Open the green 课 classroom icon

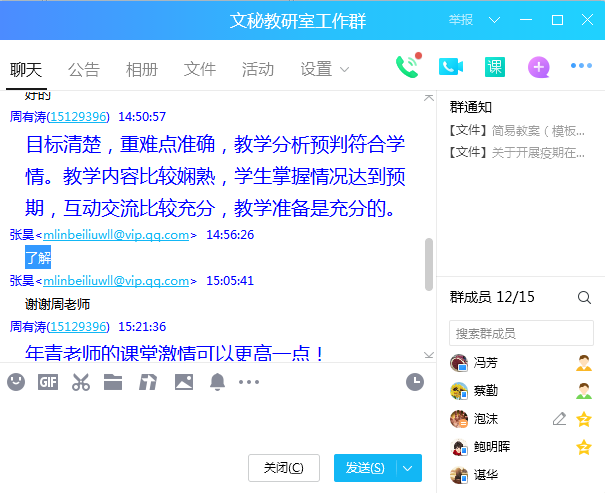pyautogui.click(x=494, y=67)
